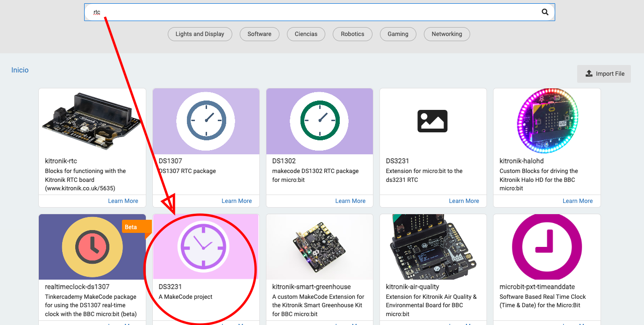Click the search magnifier icon
This screenshot has height=325, width=644.
click(x=545, y=12)
